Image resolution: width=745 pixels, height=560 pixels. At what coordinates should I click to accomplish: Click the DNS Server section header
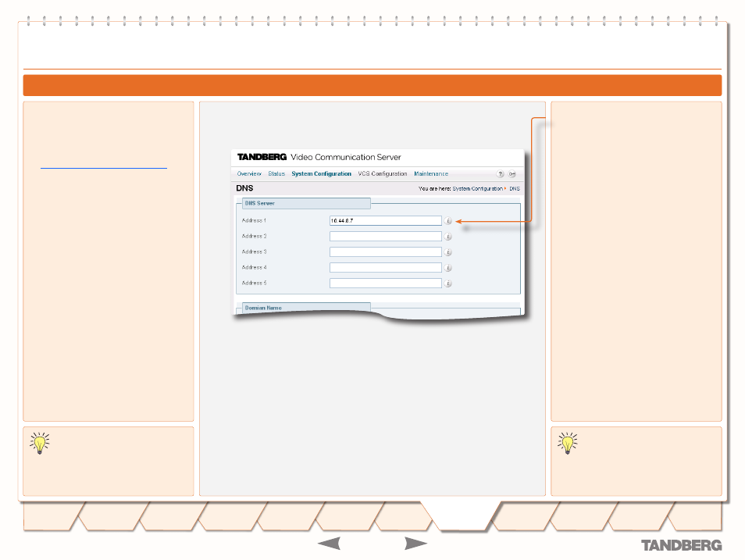[306, 204]
